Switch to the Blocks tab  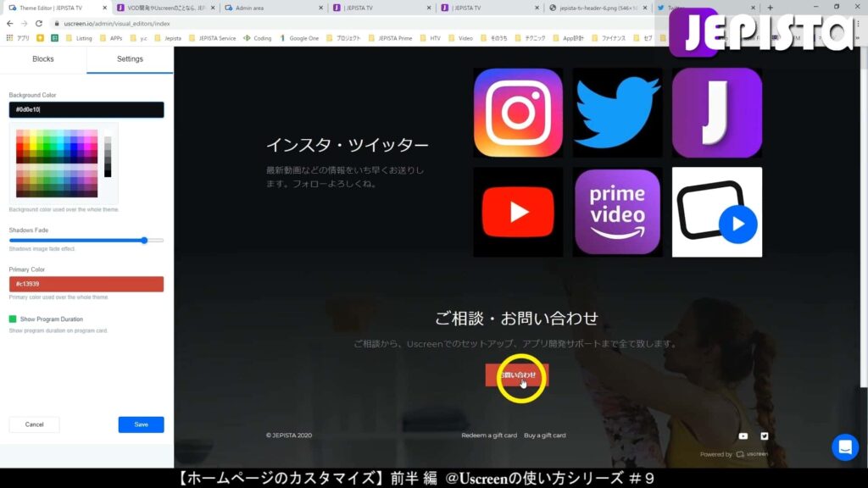pos(43,59)
